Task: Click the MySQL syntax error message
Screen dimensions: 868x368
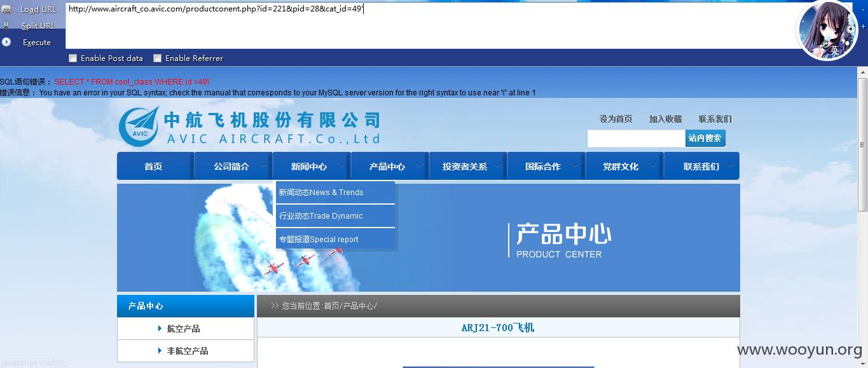Action: (287, 93)
